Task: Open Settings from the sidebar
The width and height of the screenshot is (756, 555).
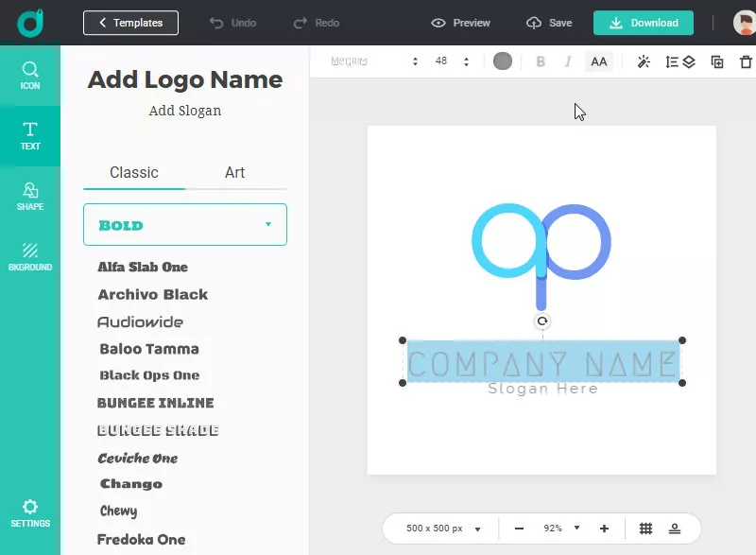Action: click(x=29, y=513)
